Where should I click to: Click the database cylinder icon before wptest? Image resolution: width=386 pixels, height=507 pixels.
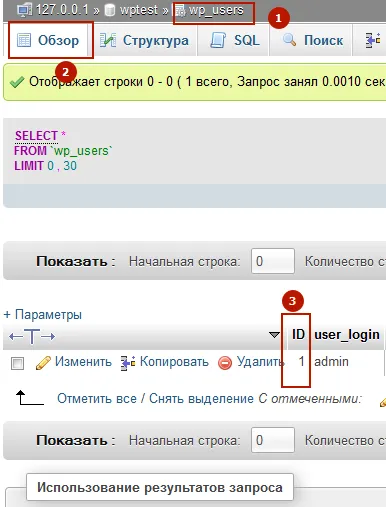[110, 10]
